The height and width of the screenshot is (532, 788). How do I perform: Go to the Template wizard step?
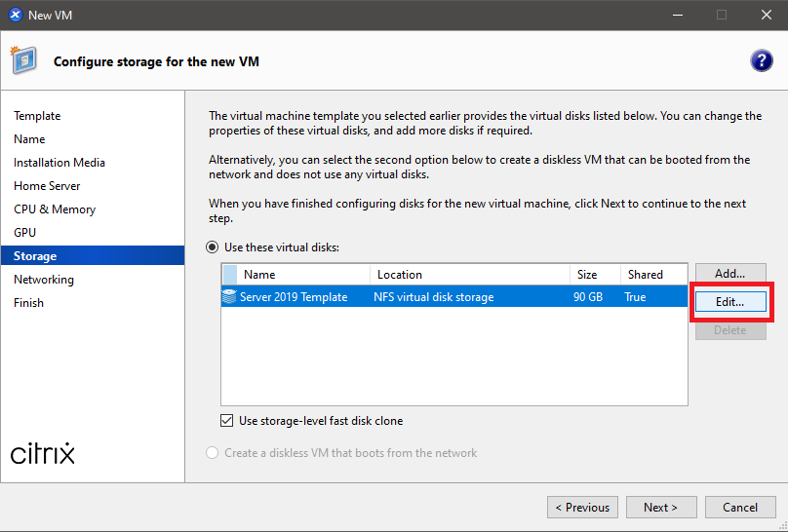pos(37,116)
